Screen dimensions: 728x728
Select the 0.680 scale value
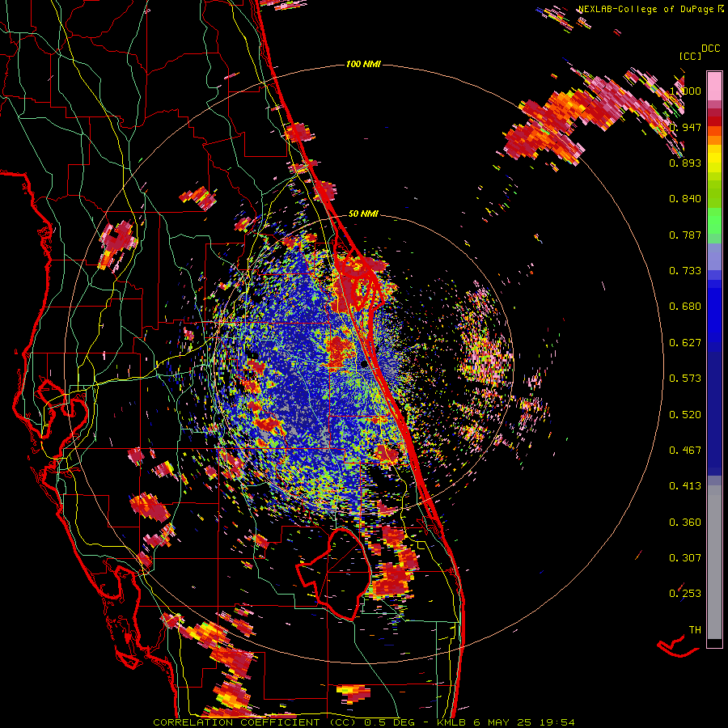pos(685,307)
